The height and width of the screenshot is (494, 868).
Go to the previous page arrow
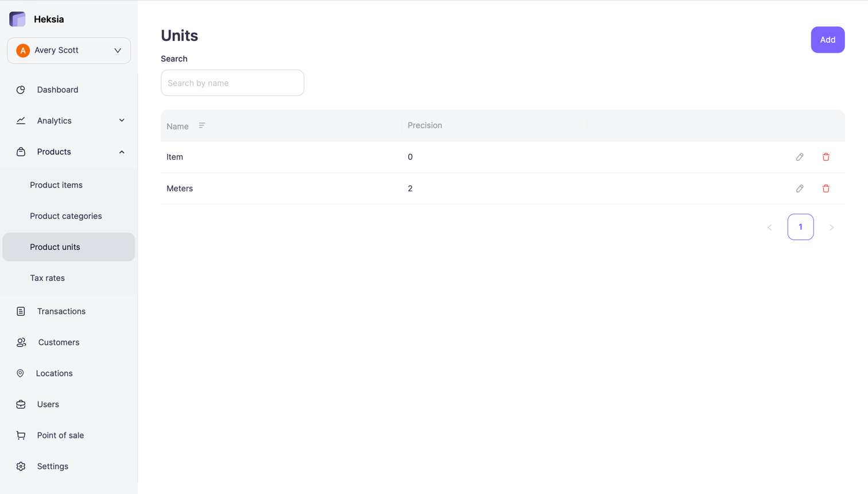(770, 227)
